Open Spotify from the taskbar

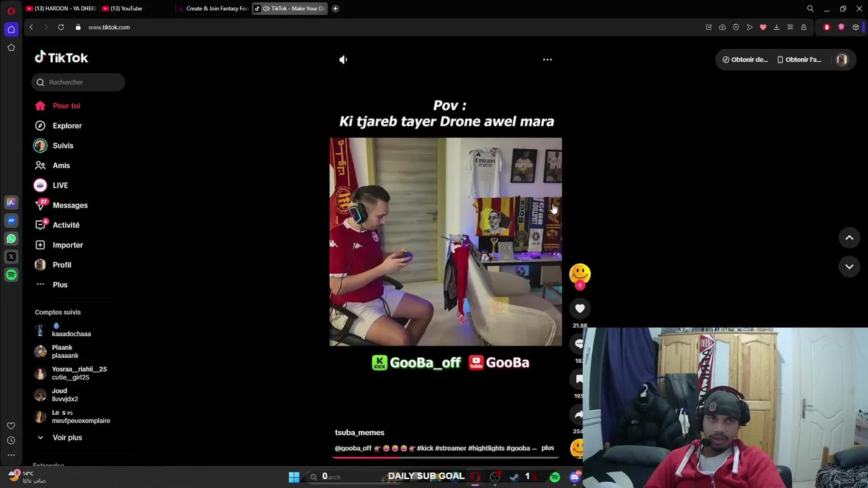(555, 477)
